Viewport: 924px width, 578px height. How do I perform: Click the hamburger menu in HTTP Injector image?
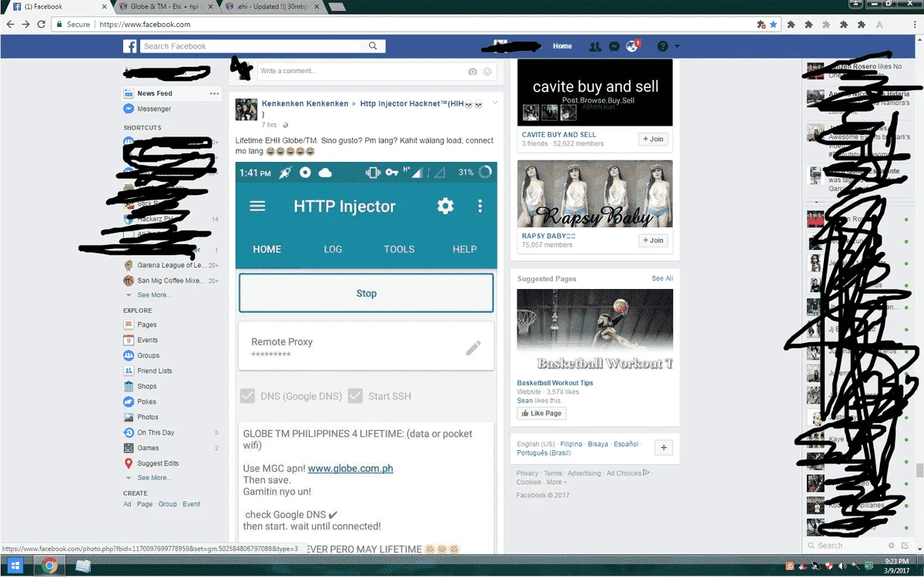(x=257, y=206)
